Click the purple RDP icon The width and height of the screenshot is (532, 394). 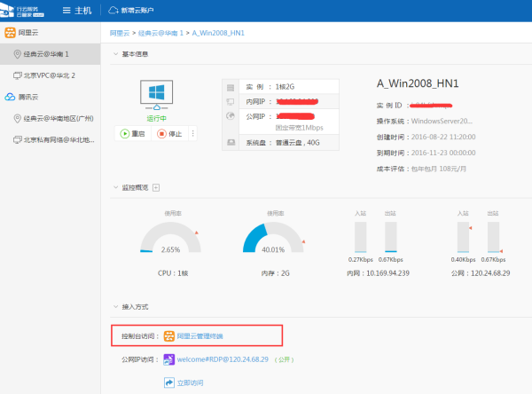169,359
